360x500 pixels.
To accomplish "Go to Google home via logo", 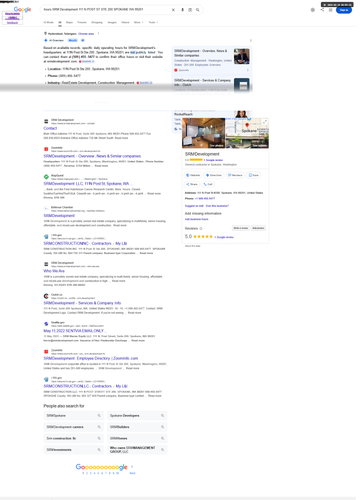I will pos(22,9).
